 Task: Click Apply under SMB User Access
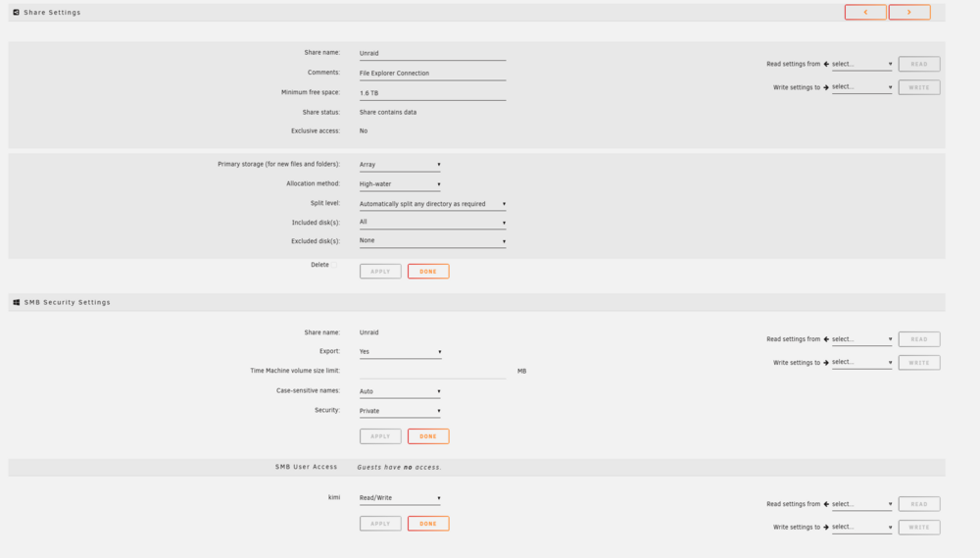pos(380,524)
